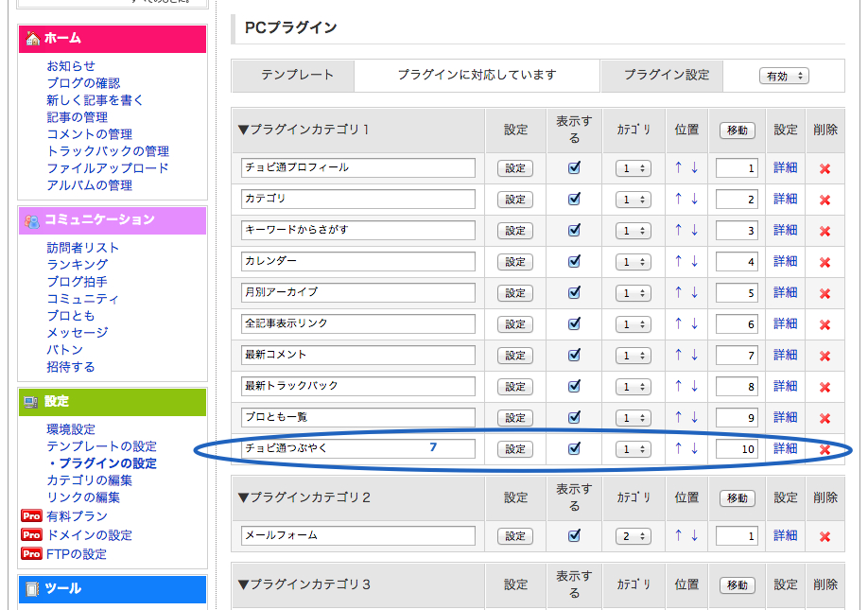Screen dimensions: 868x610
Task: Move ブロとも一覧 down one position
Action: click(694, 417)
